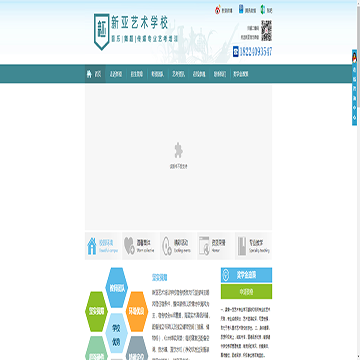
Task: Click the green icon in the top-right header
Action: tap(263, 10)
